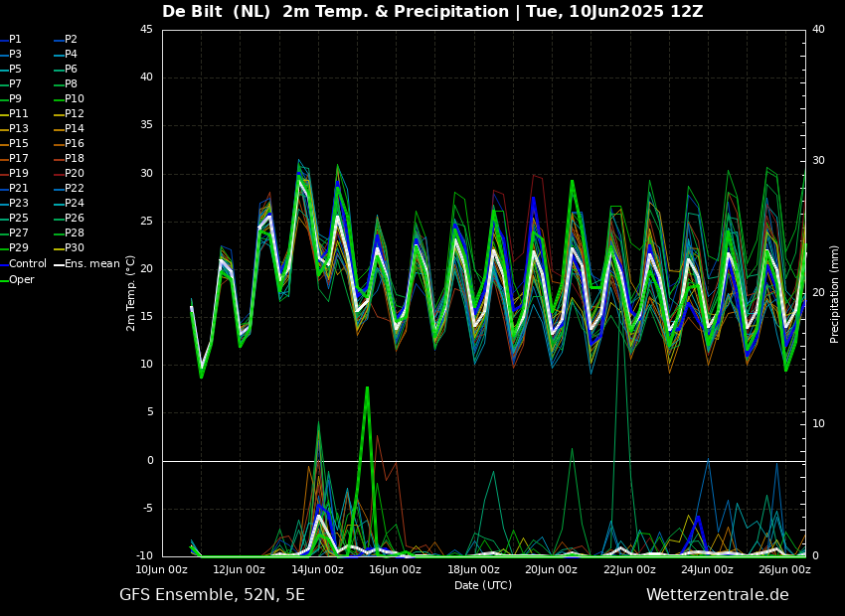Click the P20 legend entry
845x616 pixels.
[74, 174]
